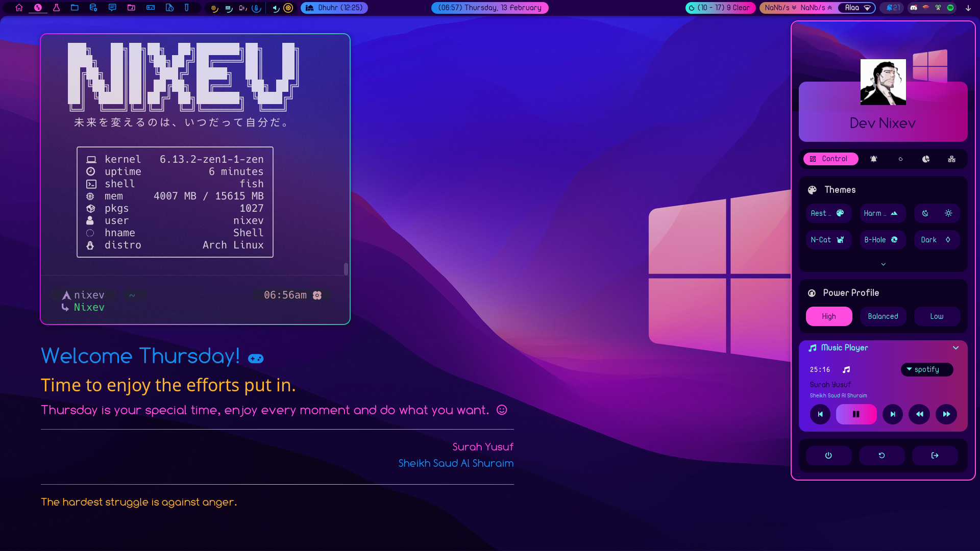The image size is (980, 551).
Task: Click the Discord tray icon
Action: [914, 8]
